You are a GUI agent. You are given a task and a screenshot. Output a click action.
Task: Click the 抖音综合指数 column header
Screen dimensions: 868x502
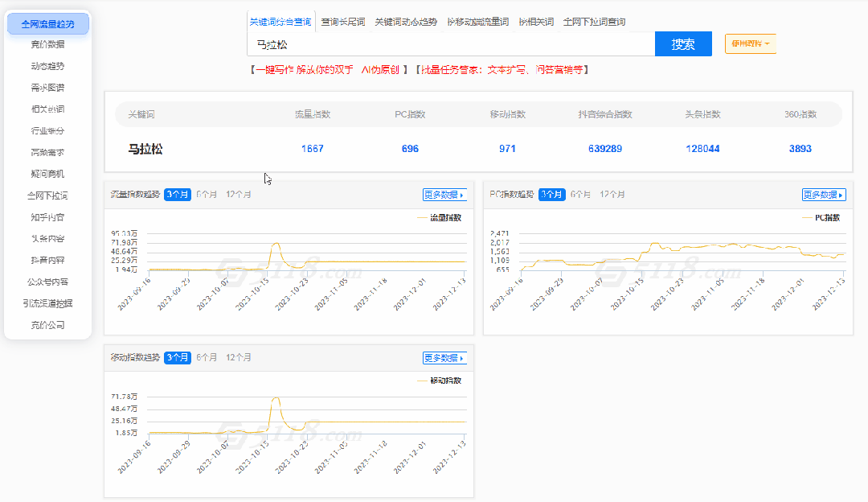(x=605, y=115)
